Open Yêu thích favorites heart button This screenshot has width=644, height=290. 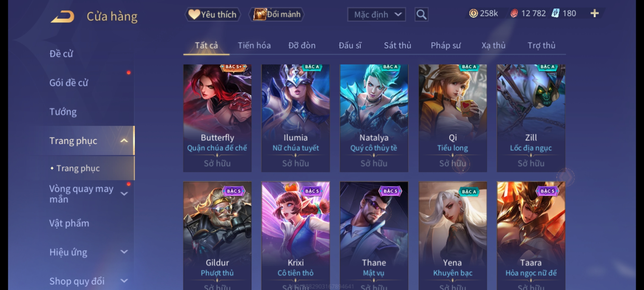pyautogui.click(x=213, y=14)
